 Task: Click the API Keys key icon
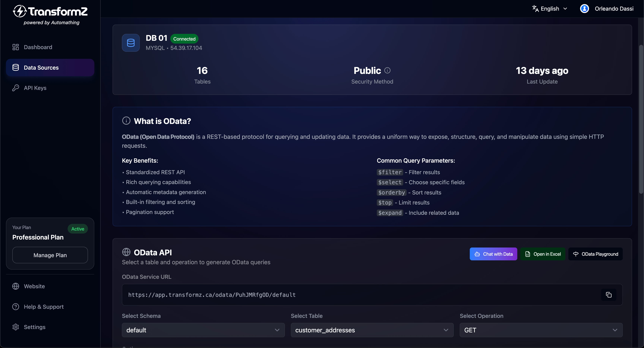15,88
